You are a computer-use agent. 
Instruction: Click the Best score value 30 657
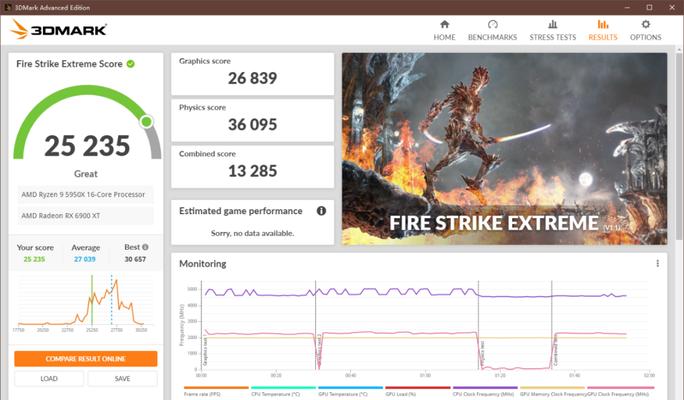[x=135, y=259]
